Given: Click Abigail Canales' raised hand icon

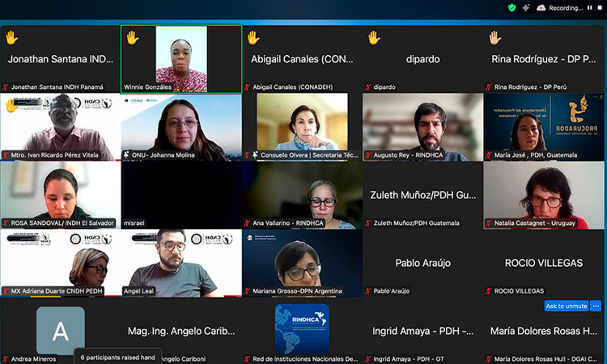Looking at the screenshot, I should [253, 37].
